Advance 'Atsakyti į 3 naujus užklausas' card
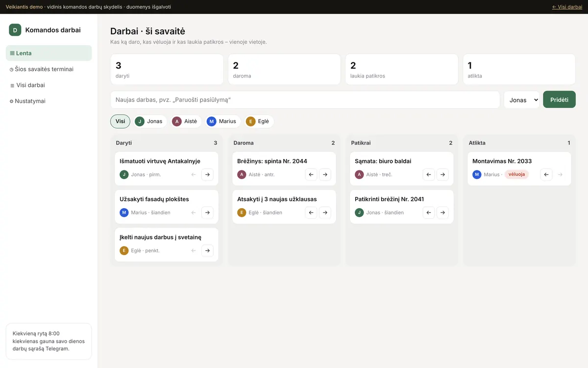The height and width of the screenshot is (368, 588). click(325, 212)
